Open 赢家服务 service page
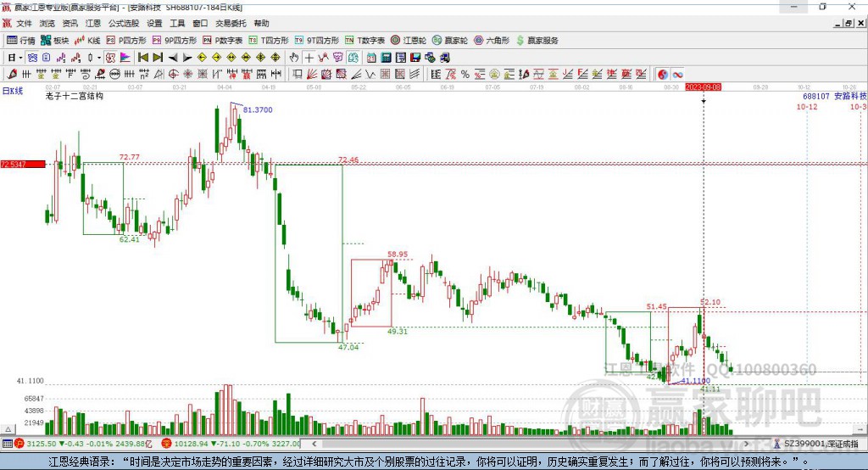 (x=537, y=41)
